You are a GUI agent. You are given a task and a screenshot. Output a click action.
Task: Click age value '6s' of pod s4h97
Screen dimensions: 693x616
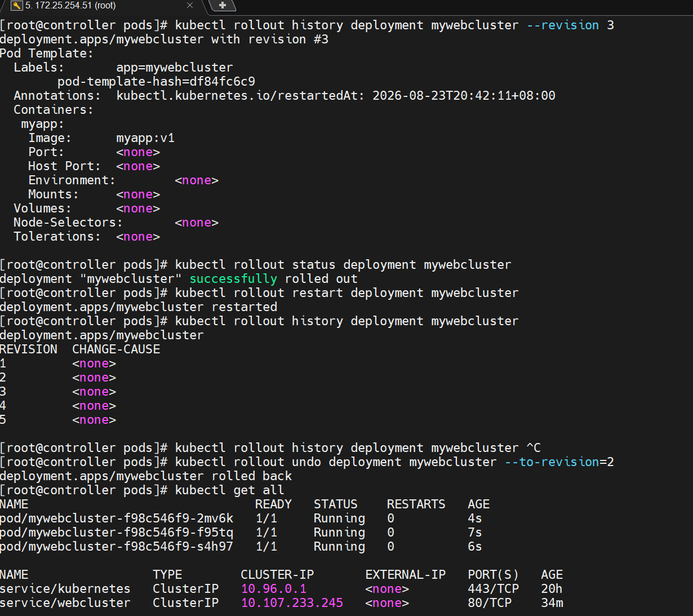click(475, 547)
